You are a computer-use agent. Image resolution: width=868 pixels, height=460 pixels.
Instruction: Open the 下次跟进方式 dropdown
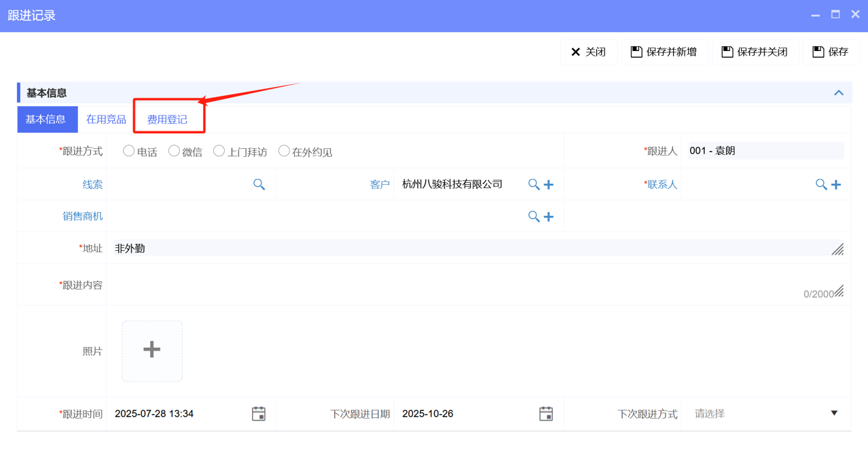point(835,413)
